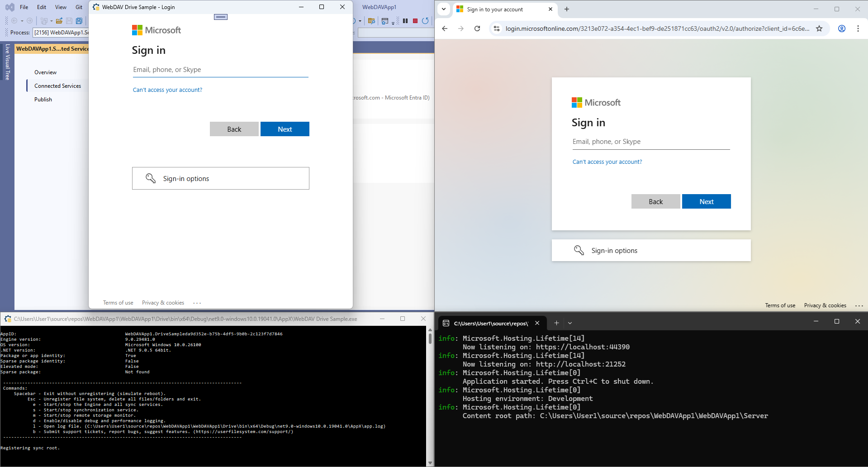Image resolution: width=868 pixels, height=467 pixels.
Task: Click Can't access your account in dialog
Action: coord(167,90)
